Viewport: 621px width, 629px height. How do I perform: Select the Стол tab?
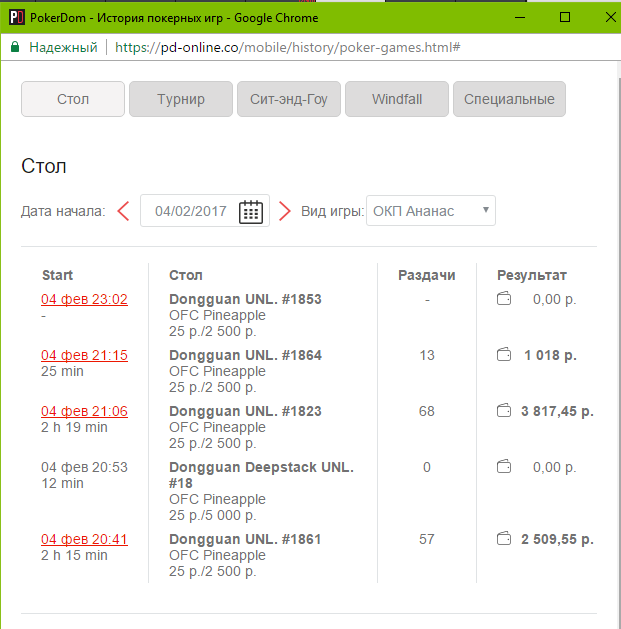73,99
